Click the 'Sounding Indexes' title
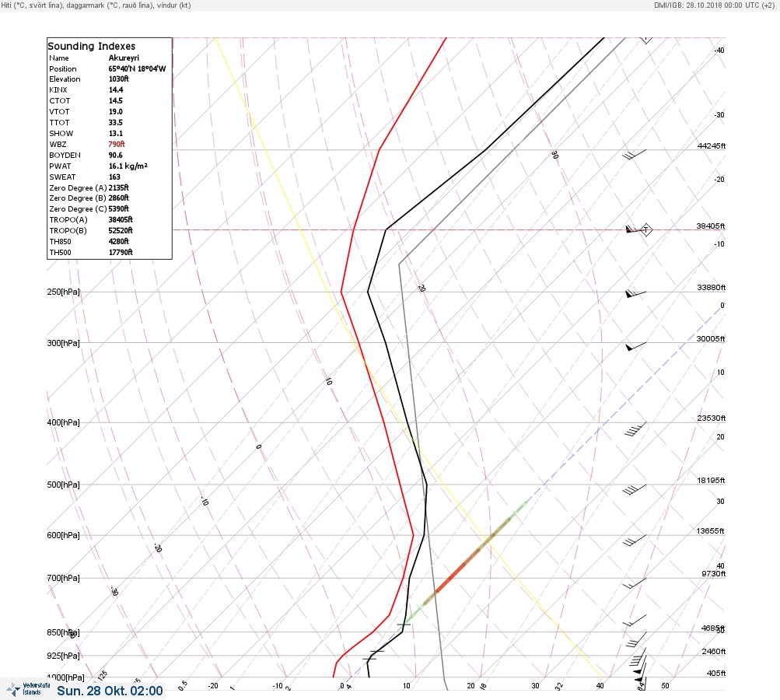This screenshot has width=780, height=700. (92, 46)
